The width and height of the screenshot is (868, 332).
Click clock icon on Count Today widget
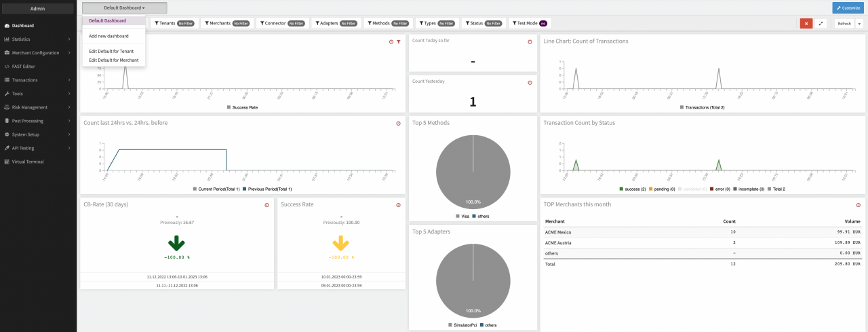530,42
